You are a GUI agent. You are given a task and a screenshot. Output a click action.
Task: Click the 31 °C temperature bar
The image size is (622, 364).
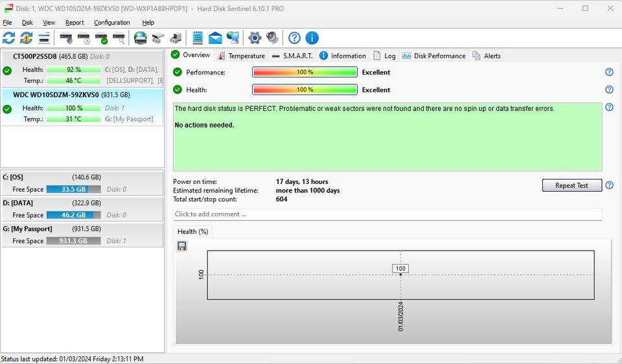point(73,119)
